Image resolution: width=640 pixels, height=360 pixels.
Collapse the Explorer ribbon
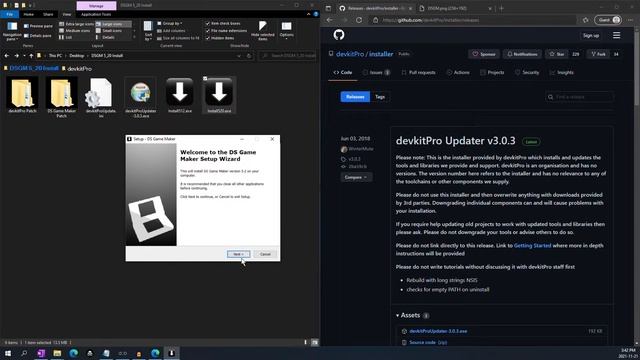[x=309, y=14]
